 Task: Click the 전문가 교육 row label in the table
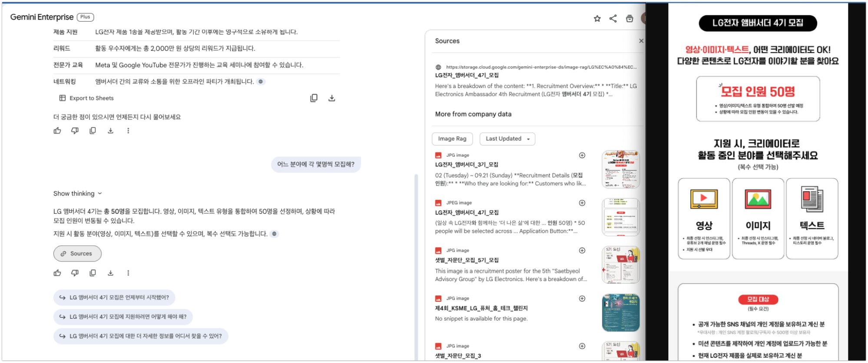[x=68, y=65]
